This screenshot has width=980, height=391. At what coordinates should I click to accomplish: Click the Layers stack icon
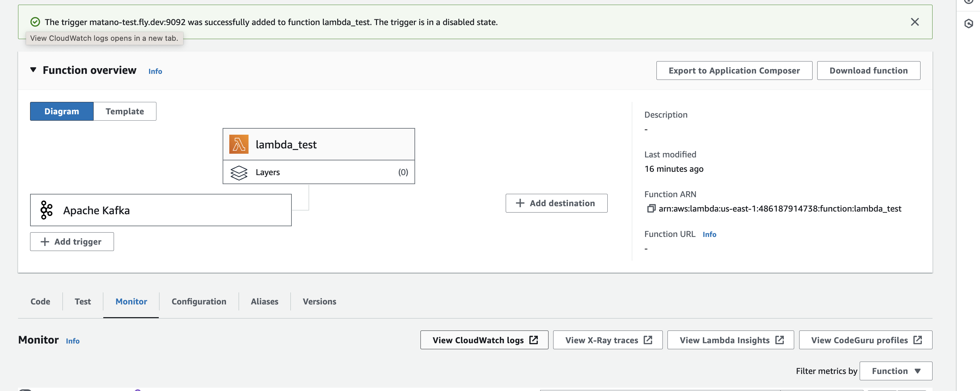pos(239,173)
